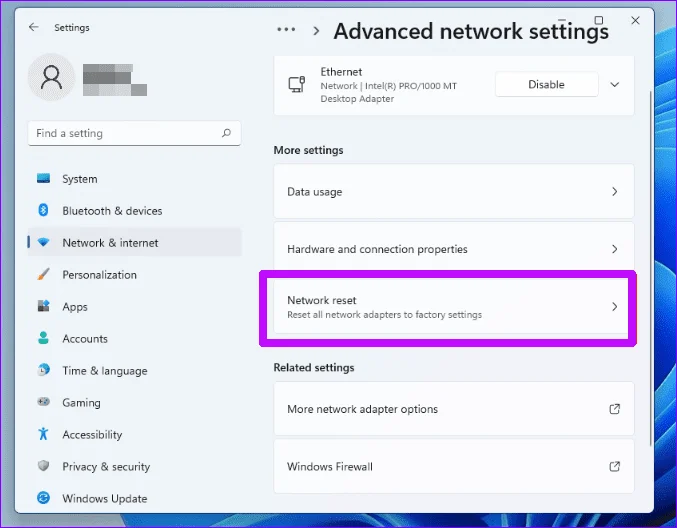Open the user profile avatar
Viewport: 677px width, 528px height.
pos(51,77)
